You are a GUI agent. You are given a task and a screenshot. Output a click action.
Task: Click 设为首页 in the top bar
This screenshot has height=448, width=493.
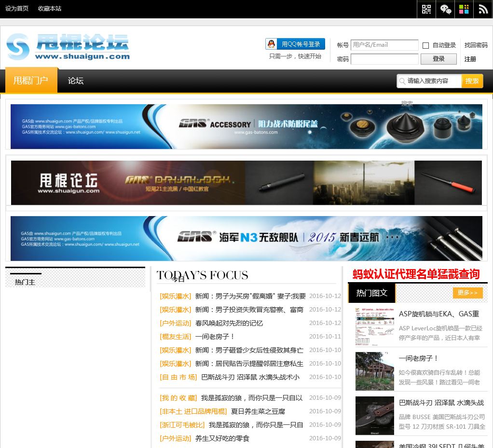[x=17, y=9]
